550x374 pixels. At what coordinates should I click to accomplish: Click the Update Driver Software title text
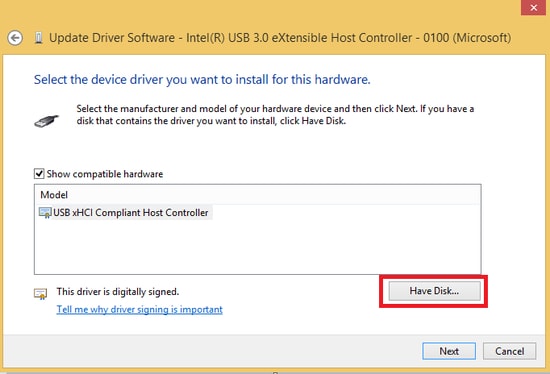coord(280,38)
